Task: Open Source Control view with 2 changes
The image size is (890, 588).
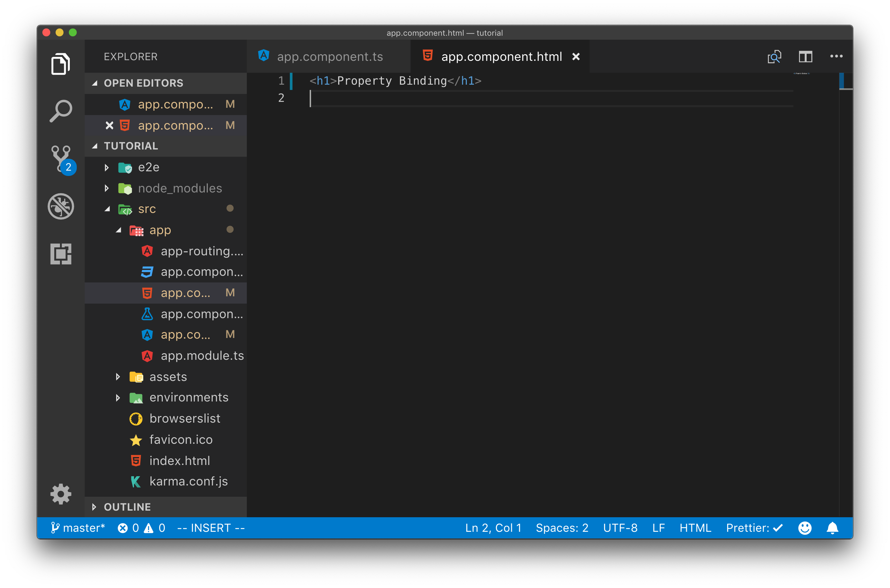Action: [x=63, y=159]
